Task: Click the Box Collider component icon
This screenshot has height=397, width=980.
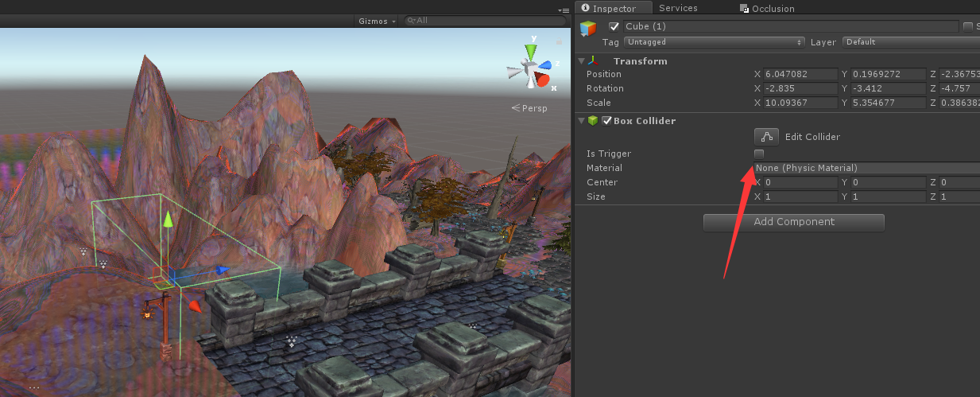Action: (x=593, y=121)
